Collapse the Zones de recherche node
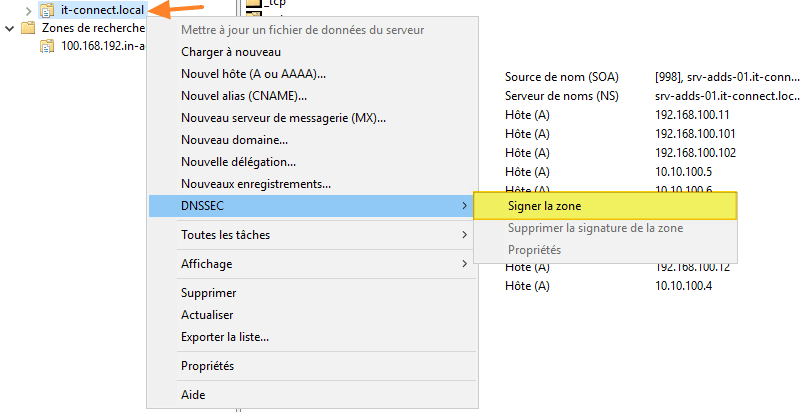800x412 pixels. pos(9,28)
